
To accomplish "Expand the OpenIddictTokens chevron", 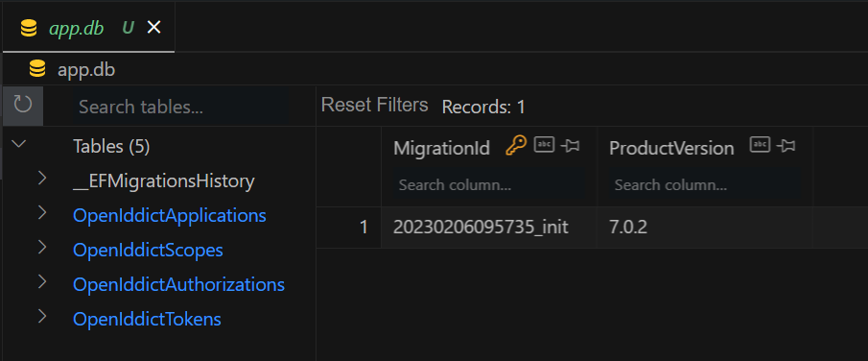I will [42, 317].
